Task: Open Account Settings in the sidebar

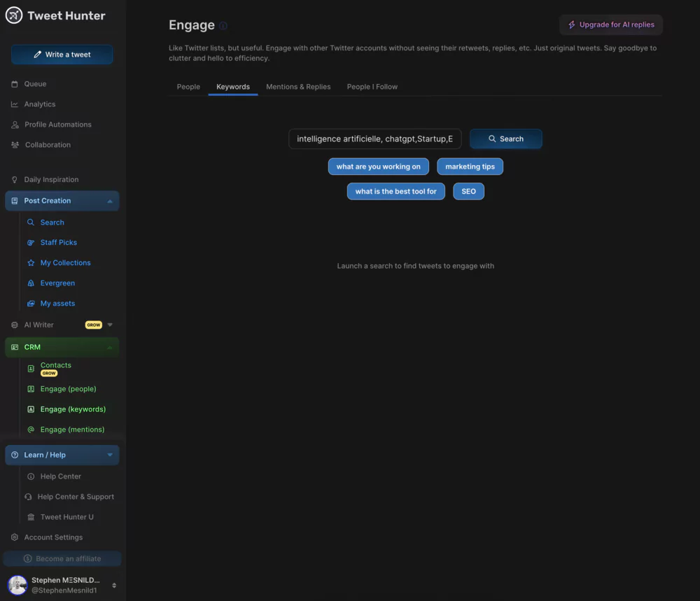Action: pos(53,537)
